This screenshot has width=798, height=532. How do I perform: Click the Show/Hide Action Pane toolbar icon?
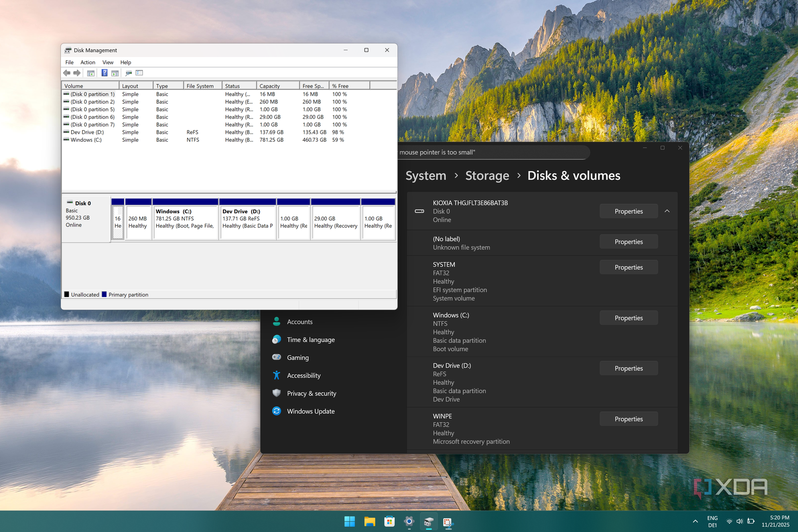pyautogui.click(x=115, y=73)
